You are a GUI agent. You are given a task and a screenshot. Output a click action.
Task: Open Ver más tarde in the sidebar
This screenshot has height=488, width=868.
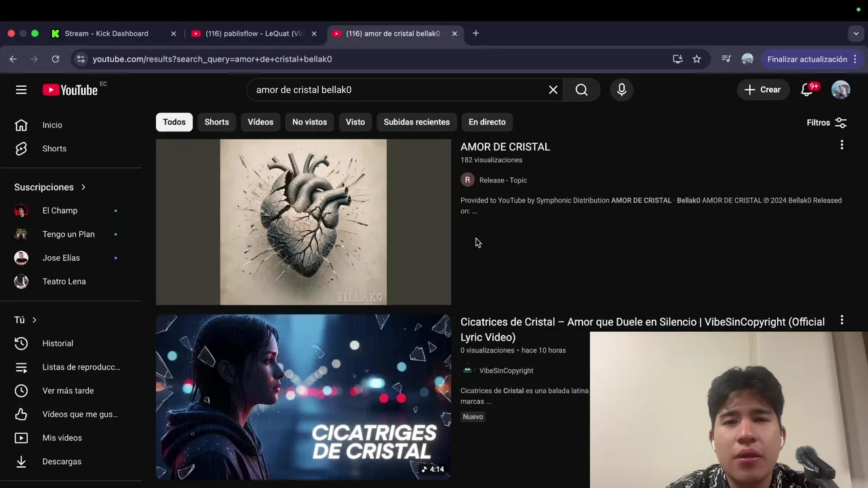tap(71, 391)
